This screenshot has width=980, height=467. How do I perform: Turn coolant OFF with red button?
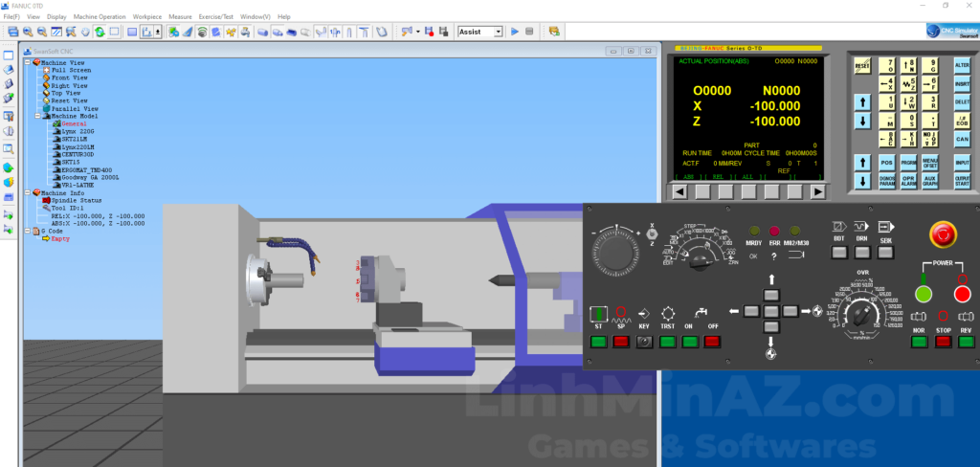click(712, 342)
